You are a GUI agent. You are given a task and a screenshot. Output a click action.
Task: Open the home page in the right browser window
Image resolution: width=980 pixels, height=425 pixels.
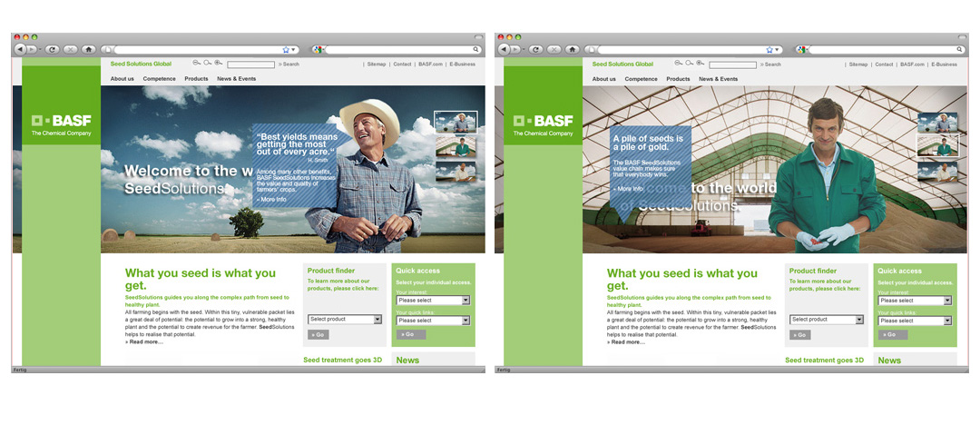point(572,49)
